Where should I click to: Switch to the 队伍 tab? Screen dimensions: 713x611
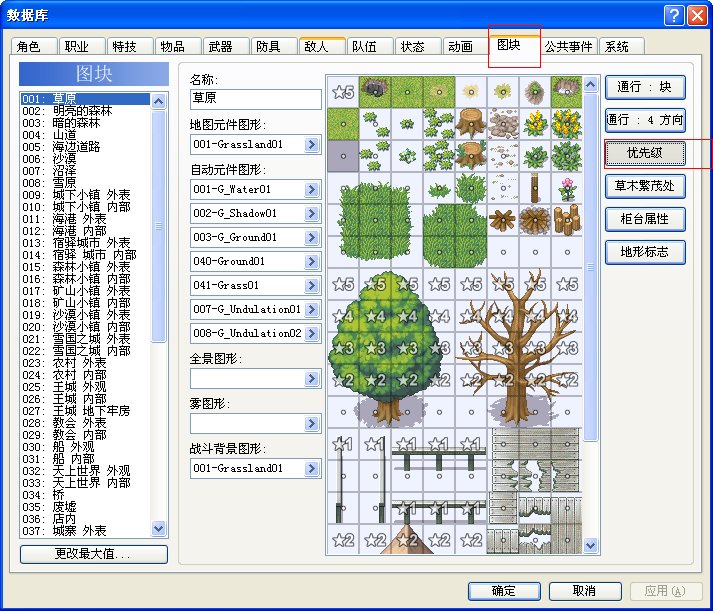(x=370, y=46)
